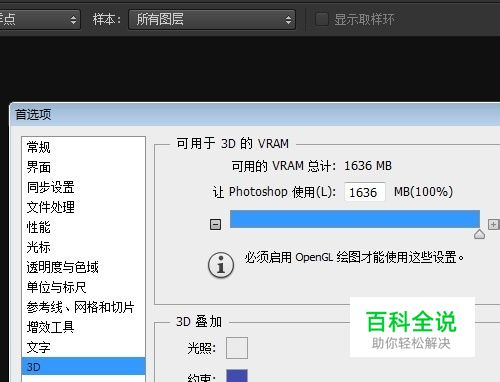Open the 样本 所有图层 dropdown
This screenshot has width=500, height=382.
coord(212,20)
